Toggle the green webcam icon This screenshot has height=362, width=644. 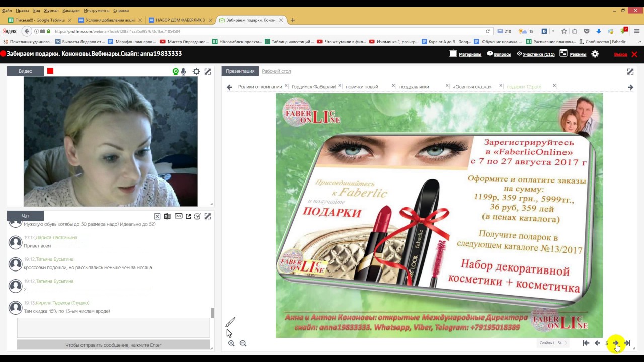click(x=176, y=72)
